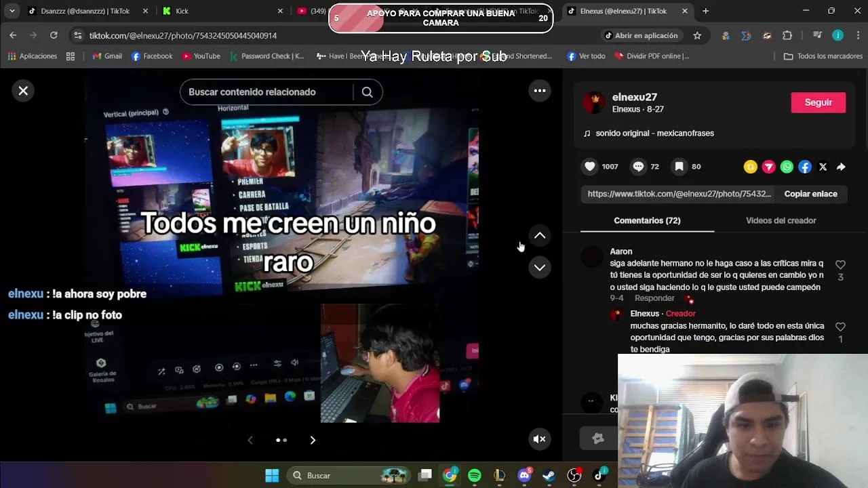Click the taskbar Buscar search box
The height and width of the screenshot is (488, 868).
tap(349, 476)
